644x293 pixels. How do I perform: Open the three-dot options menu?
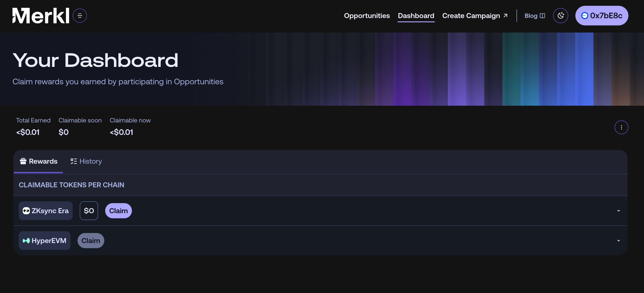(x=621, y=127)
